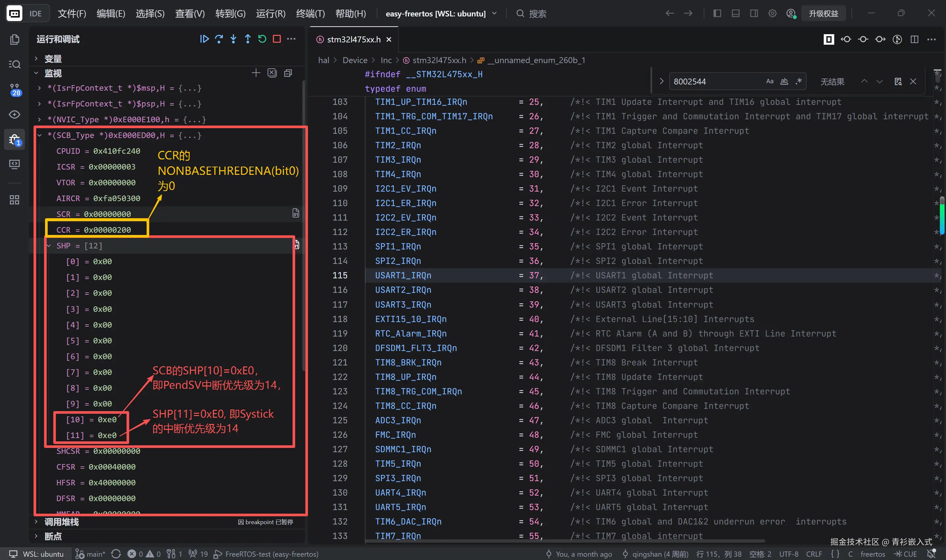Viewport: 946px width, 560px height.
Task: Toggle Match Case in find box
Action: click(x=770, y=81)
